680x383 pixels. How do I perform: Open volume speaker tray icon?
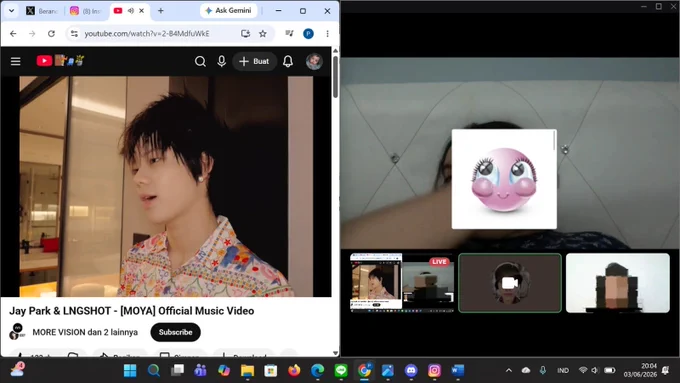[x=595, y=370]
